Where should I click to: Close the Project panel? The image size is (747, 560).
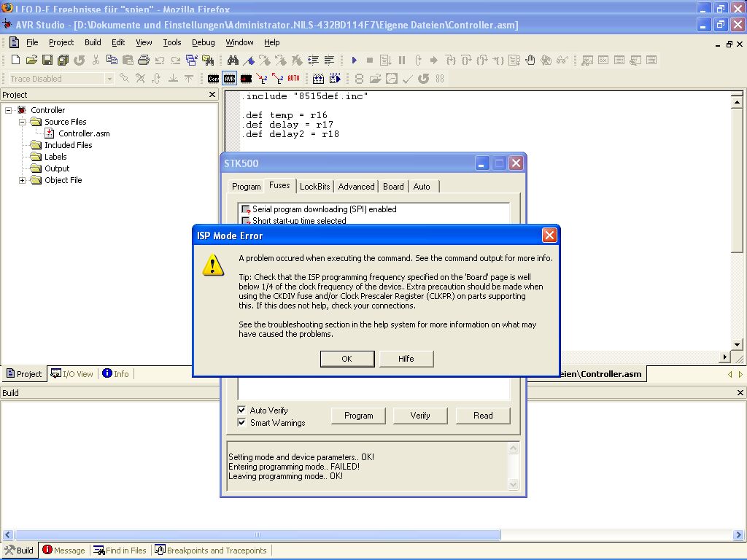point(212,94)
